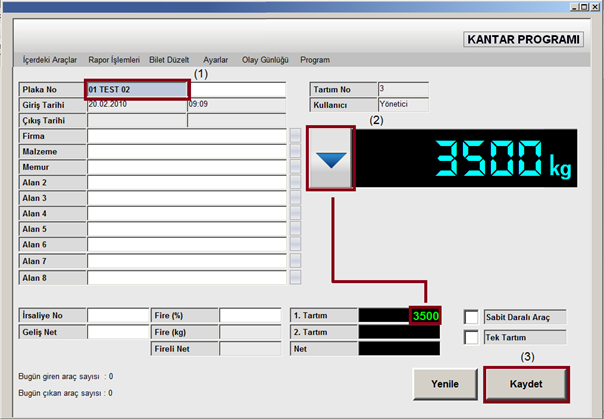Click the Memur input field

pyautogui.click(x=187, y=167)
